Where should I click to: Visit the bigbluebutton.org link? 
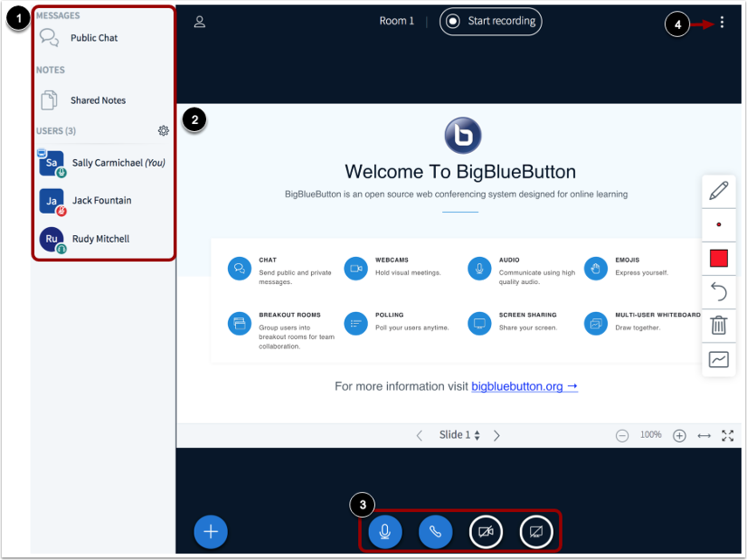[524, 386]
